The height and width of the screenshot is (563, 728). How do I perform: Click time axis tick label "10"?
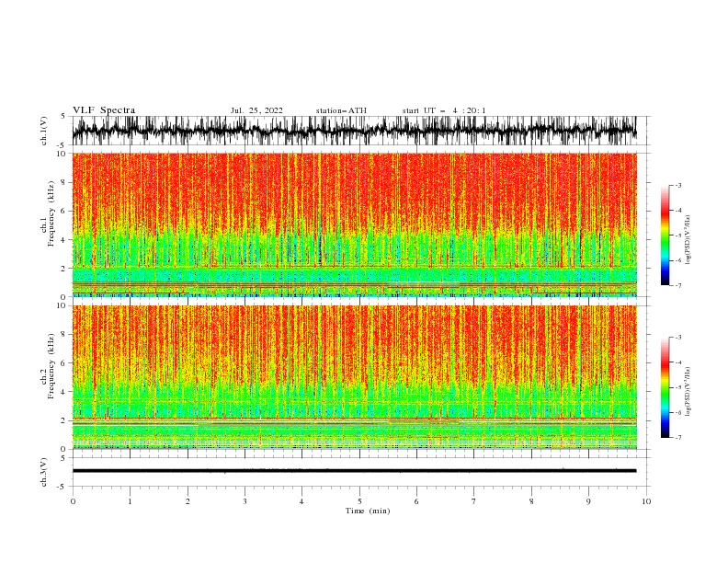point(646,501)
